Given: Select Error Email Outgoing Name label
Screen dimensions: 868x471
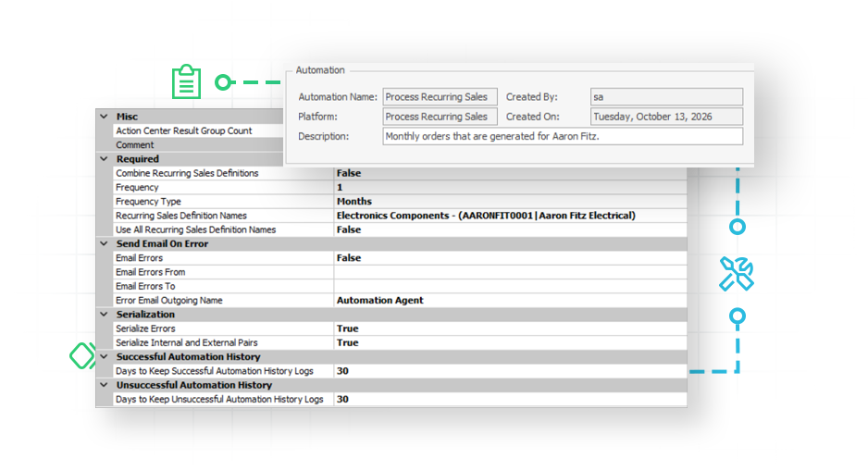Looking at the screenshot, I should 168,300.
